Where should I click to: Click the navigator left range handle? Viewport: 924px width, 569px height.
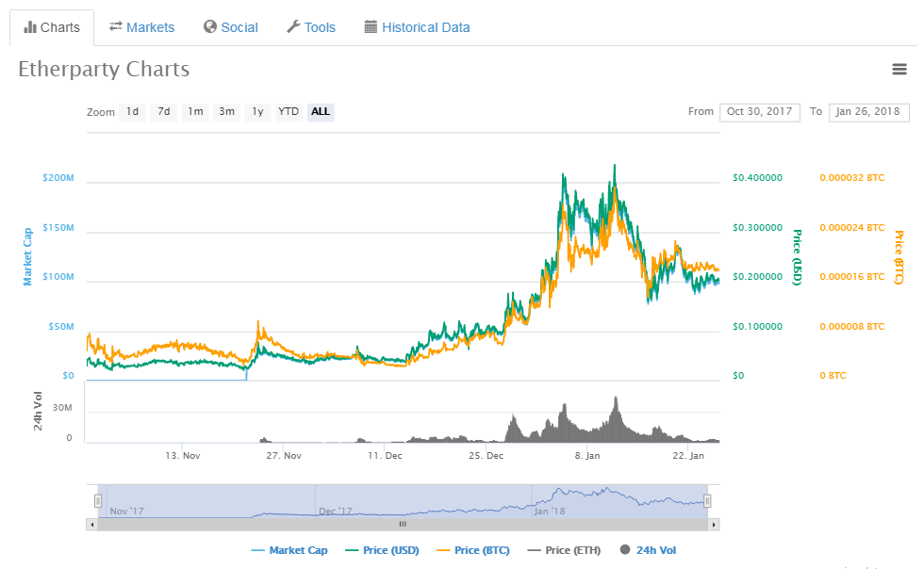[x=98, y=501]
